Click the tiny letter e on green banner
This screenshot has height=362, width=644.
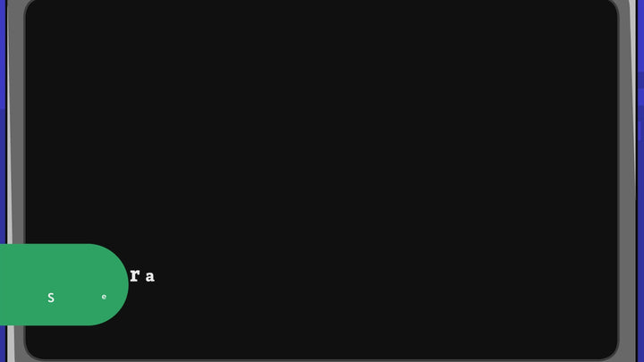click(104, 297)
